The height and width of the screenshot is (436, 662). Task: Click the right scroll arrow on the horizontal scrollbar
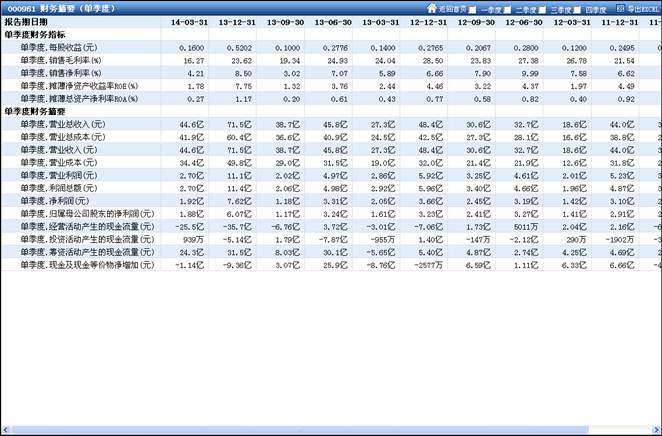click(656, 430)
